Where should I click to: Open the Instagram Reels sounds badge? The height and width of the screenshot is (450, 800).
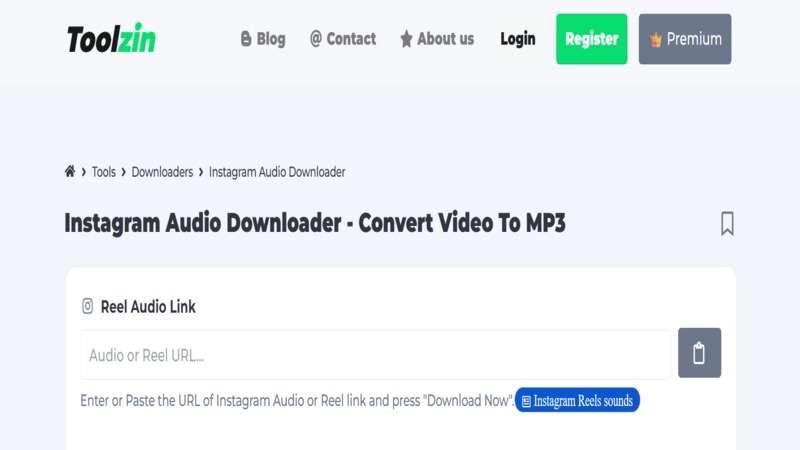pos(577,400)
